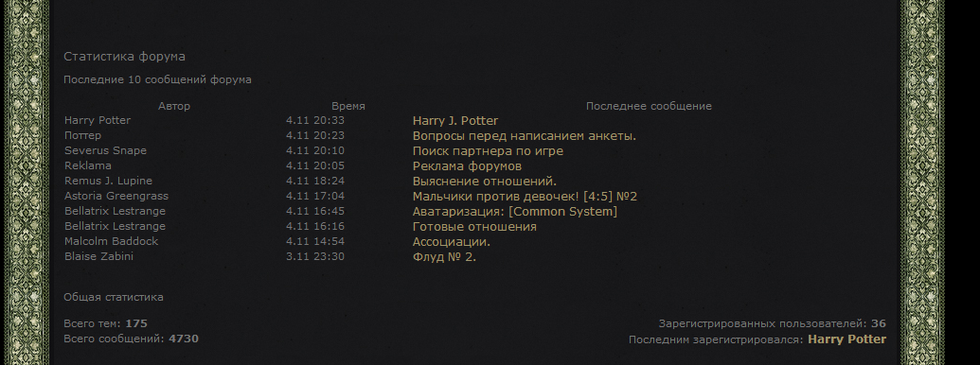Click 'Последние 10 сообщений форума' subtitle

pos(157,79)
